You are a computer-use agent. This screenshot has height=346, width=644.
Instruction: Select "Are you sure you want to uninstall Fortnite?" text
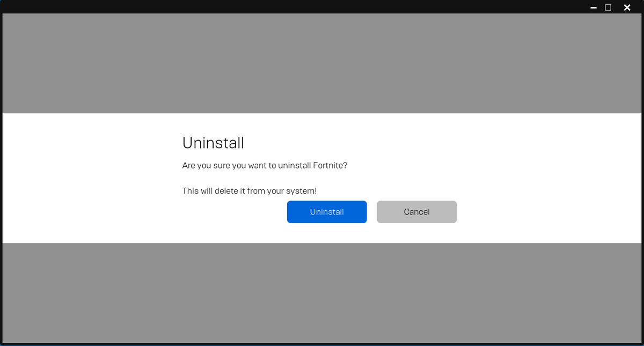(x=265, y=165)
